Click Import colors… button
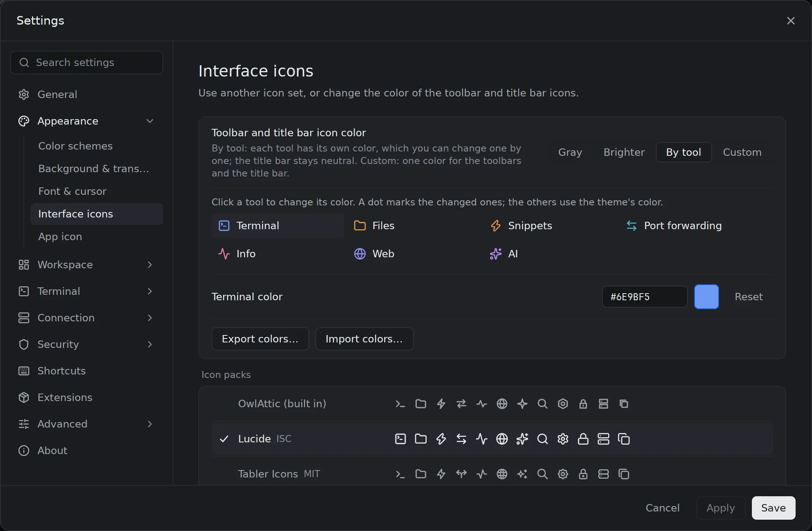Screen dimensions: 812x531 click(364, 339)
